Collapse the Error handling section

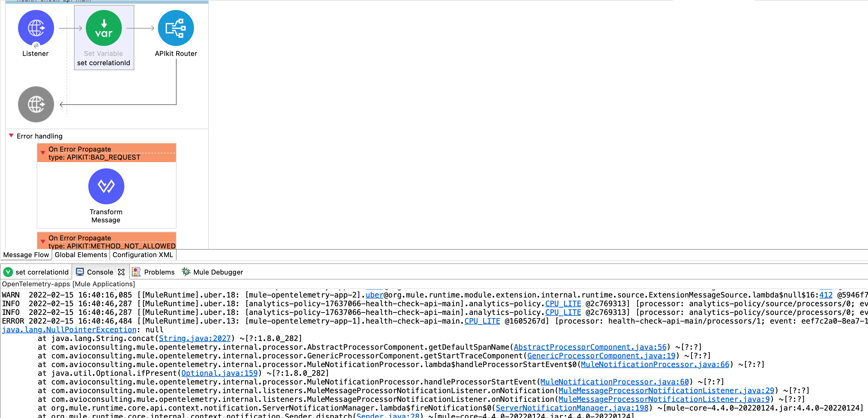click(x=12, y=136)
